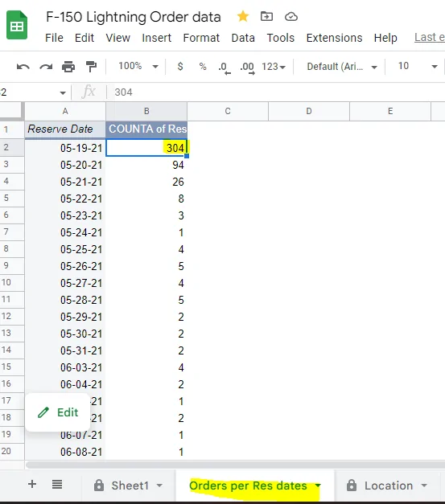Expand the Default (Arial) font dropdown
The image size is (445, 504).
342,67
